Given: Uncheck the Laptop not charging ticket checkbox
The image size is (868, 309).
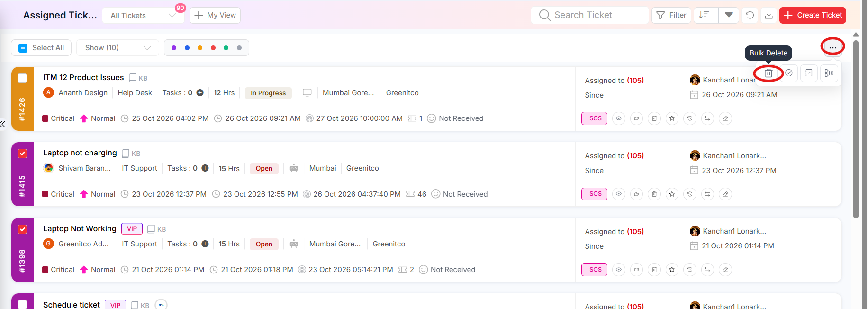Looking at the screenshot, I should 22,154.
